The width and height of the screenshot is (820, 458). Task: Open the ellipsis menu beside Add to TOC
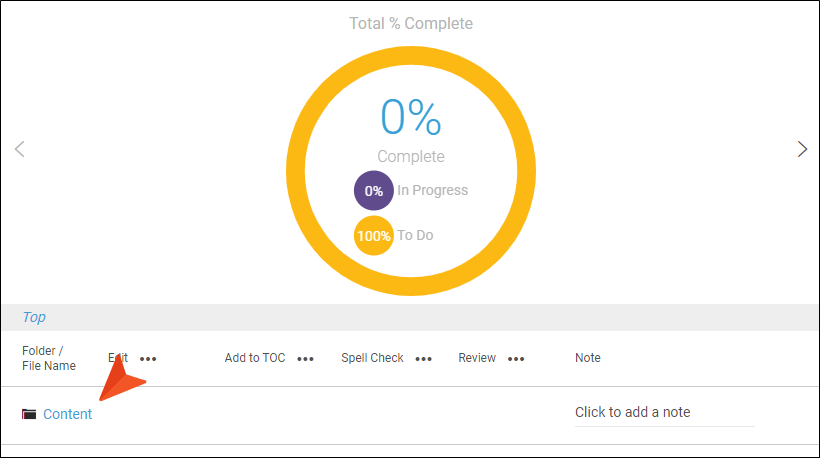coord(305,359)
